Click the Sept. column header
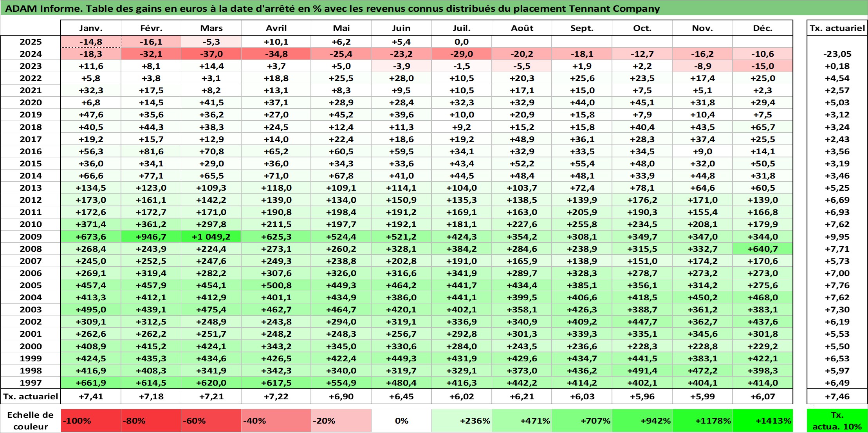Viewport: 868px width, 433px height. tap(582, 28)
